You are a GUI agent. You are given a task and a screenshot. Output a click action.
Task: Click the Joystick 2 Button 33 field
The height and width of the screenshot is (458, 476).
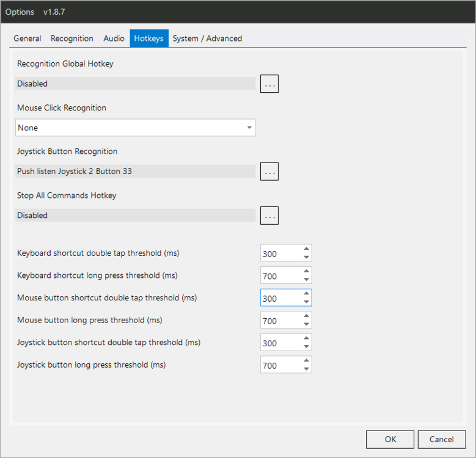click(x=136, y=172)
